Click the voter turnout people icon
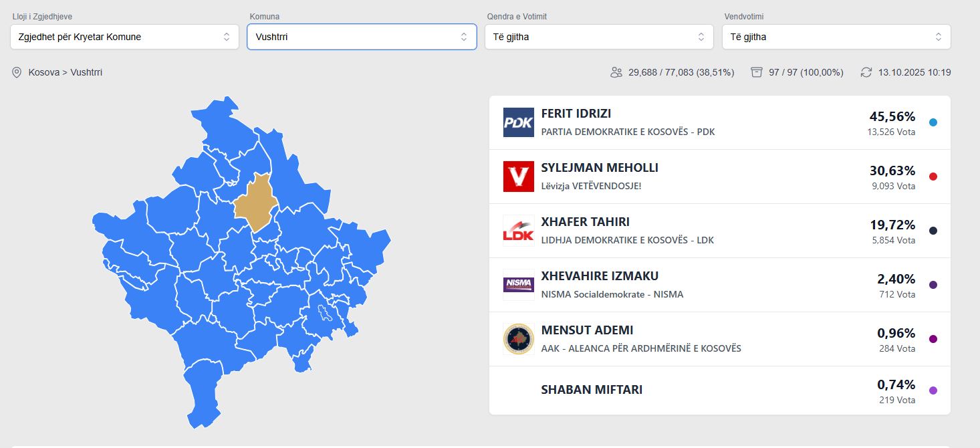 tap(616, 72)
